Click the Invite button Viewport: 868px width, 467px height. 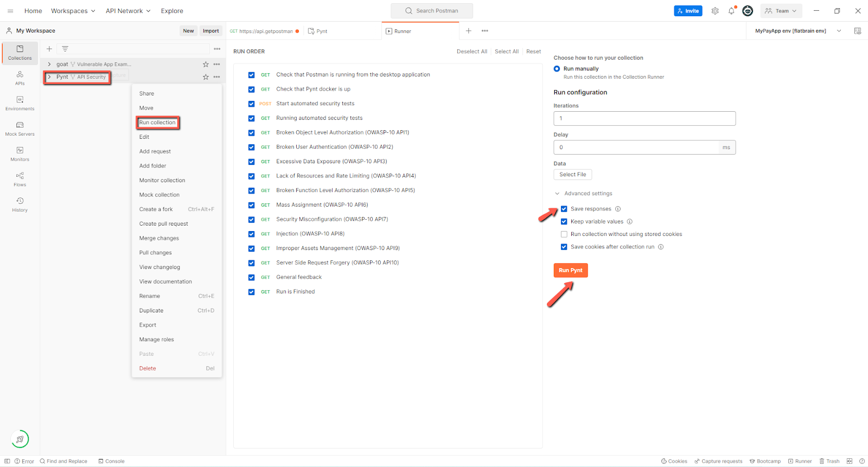688,11
